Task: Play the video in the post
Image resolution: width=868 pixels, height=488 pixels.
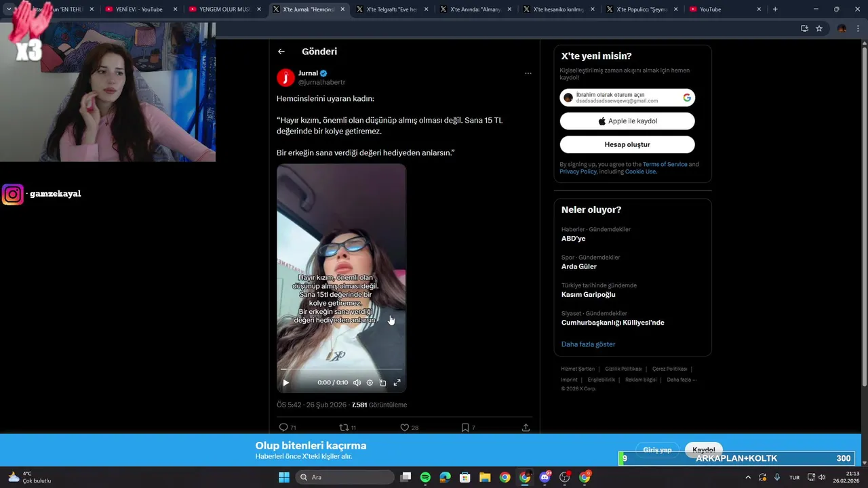Action: coord(285,383)
